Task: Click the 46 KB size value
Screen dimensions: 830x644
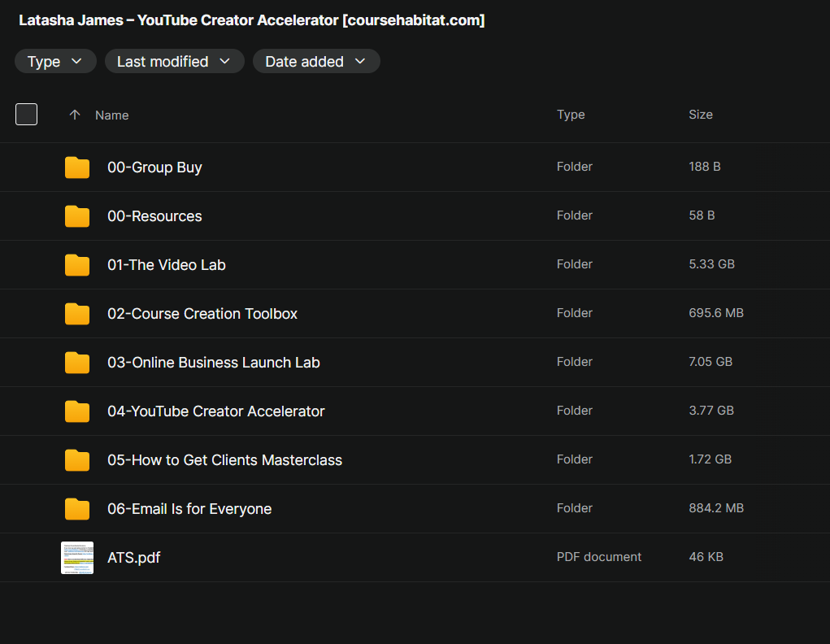Action: pos(706,556)
